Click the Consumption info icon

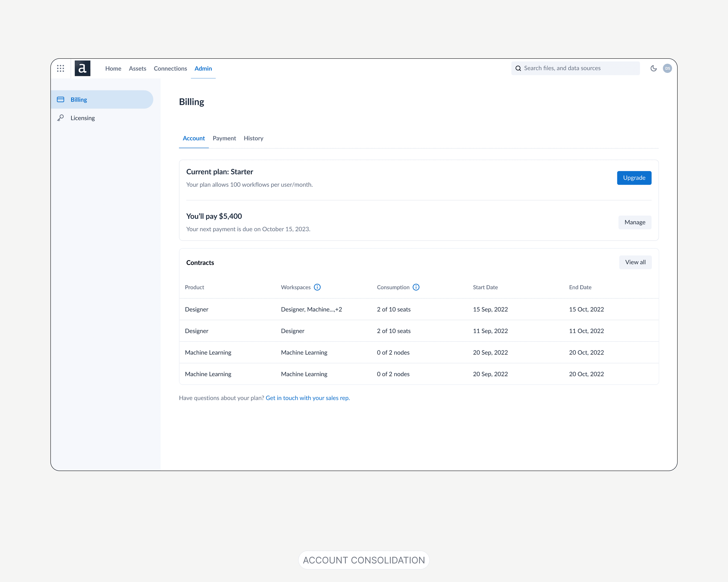point(416,287)
